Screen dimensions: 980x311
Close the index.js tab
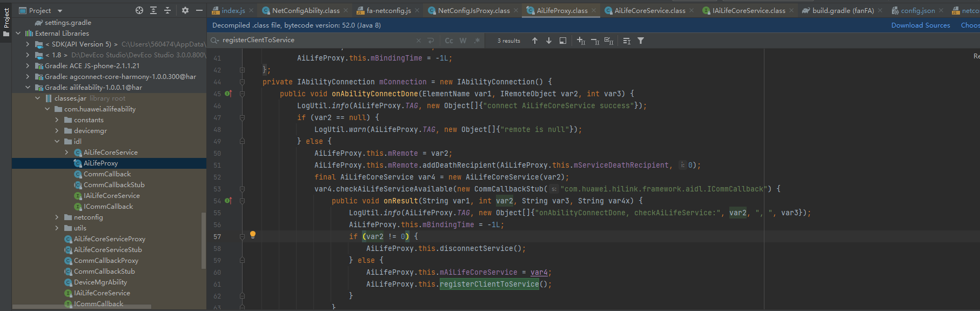[x=251, y=10]
